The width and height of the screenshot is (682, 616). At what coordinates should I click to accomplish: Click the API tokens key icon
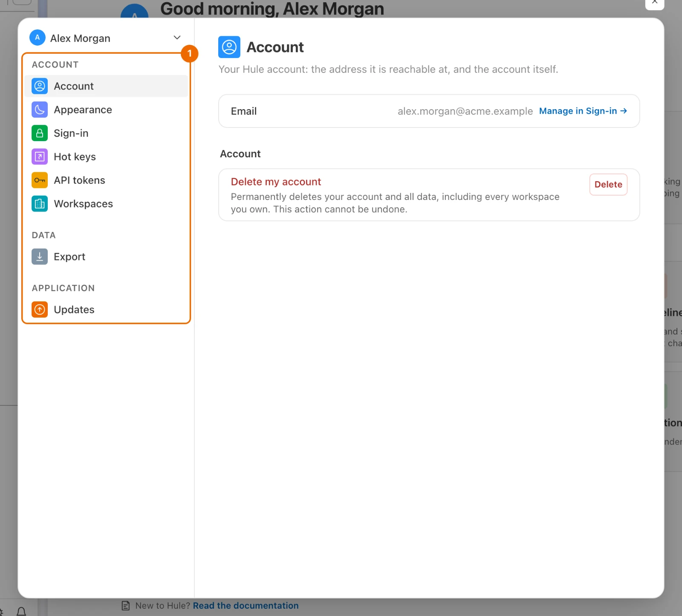(x=40, y=180)
